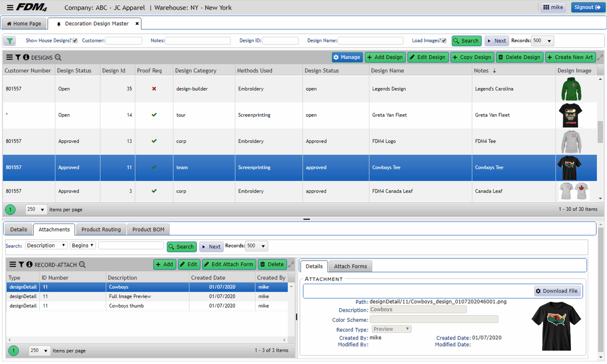Open the hamburger menu beside FDM4 logo

pyautogui.click(x=10, y=8)
